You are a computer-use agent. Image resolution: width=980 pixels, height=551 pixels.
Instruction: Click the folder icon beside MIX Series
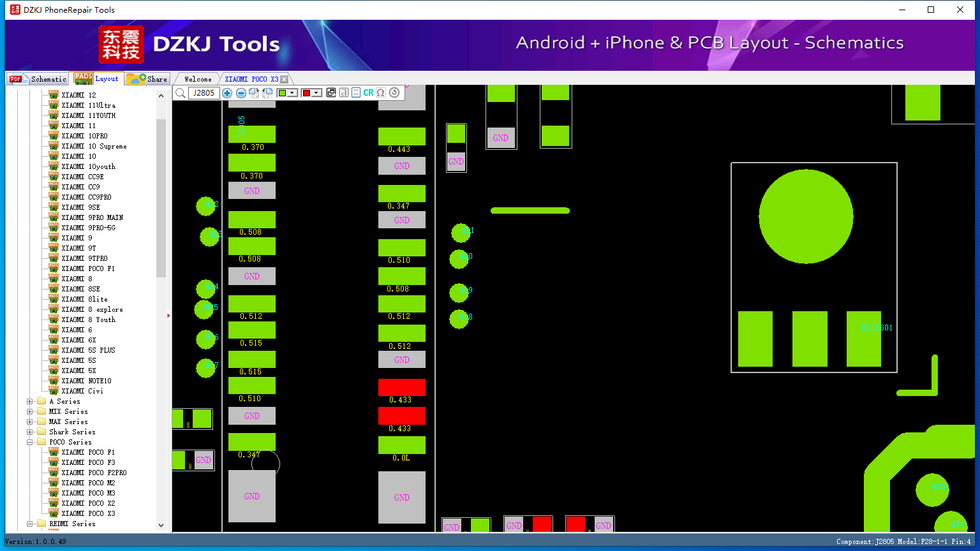(x=41, y=411)
